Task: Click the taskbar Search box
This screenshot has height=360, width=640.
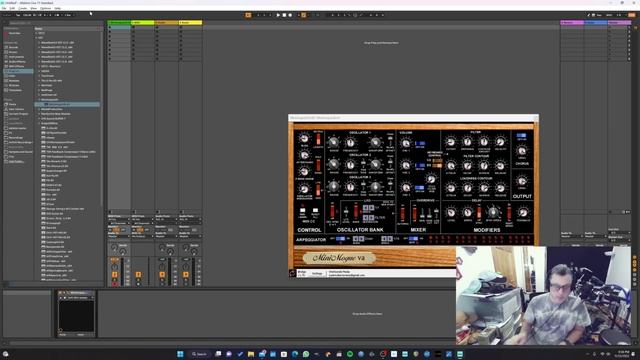Action: click(200, 354)
